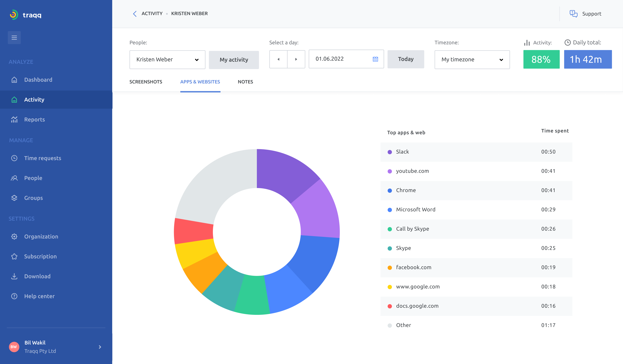Click the Reports chart icon
The image size is (623, 364).
14,119
